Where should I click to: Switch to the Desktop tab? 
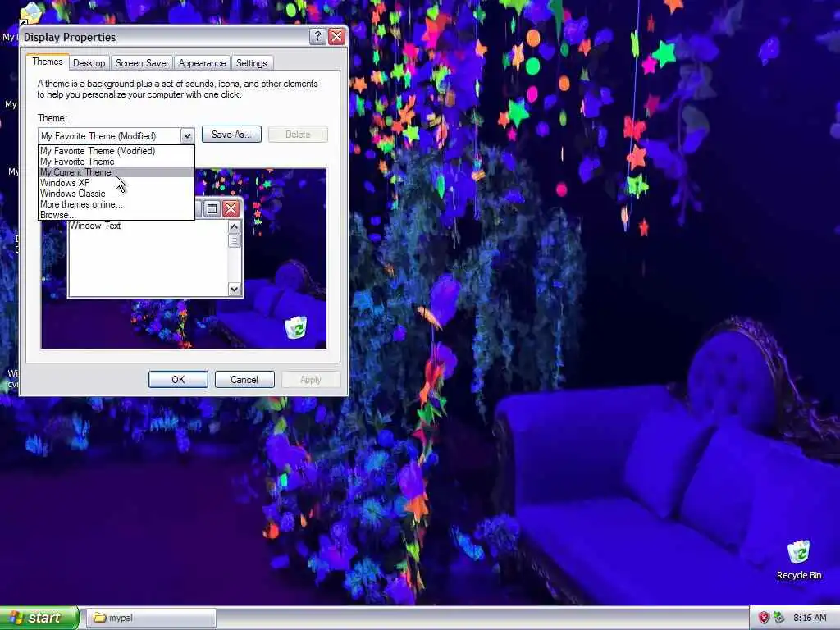pos(89,63)
